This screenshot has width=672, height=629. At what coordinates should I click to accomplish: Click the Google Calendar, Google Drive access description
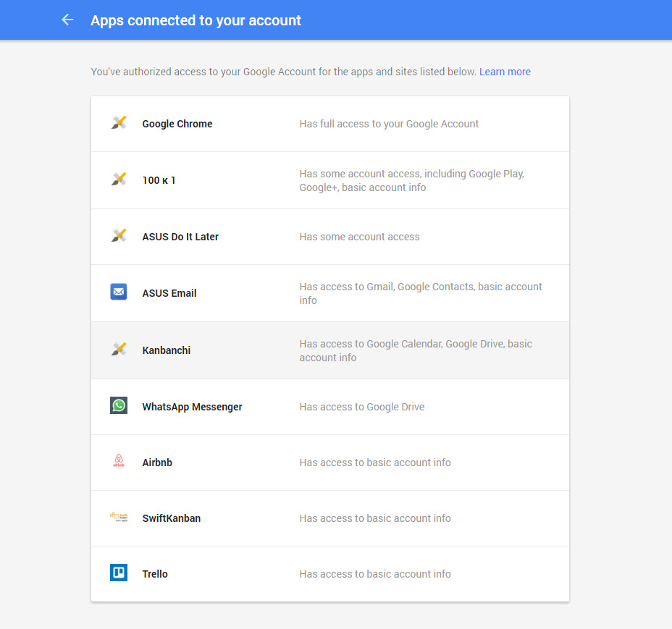(x=416, y=350)
